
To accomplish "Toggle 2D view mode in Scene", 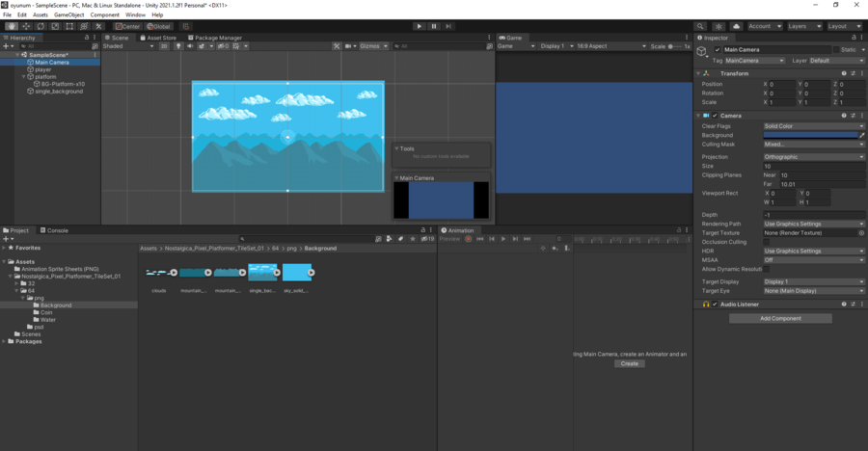I will (x=164, y=45).
